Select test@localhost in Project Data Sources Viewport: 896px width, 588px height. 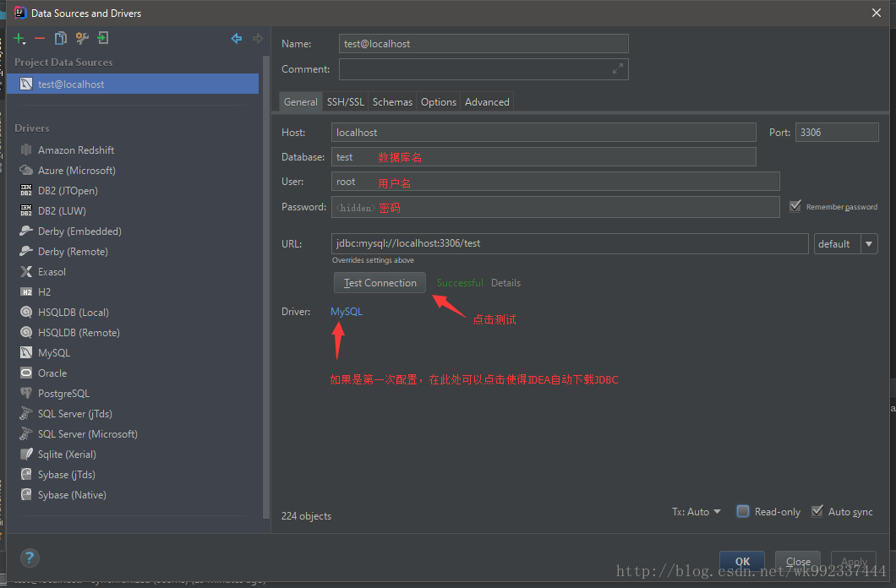click(71, 84)
